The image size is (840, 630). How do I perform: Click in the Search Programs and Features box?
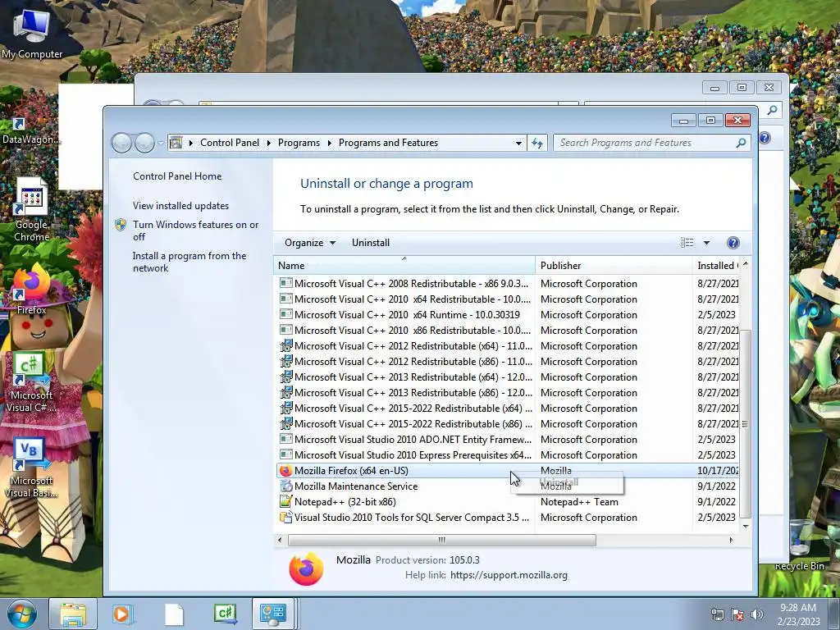coord(645,143)
